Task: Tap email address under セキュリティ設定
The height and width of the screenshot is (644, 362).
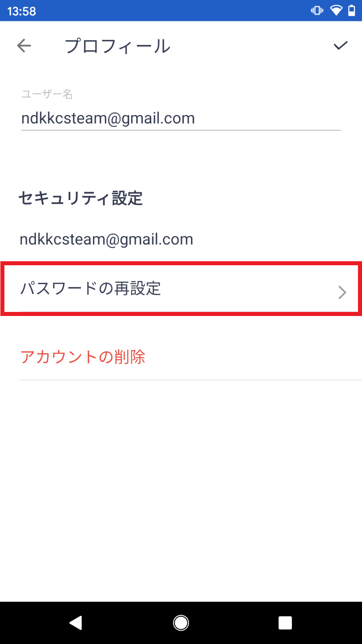Action: click(107, 239)
